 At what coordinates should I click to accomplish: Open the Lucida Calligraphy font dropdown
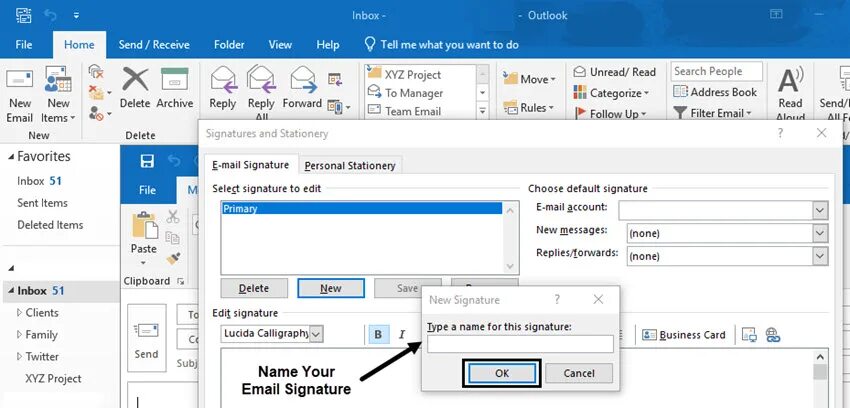coord(317,334)
